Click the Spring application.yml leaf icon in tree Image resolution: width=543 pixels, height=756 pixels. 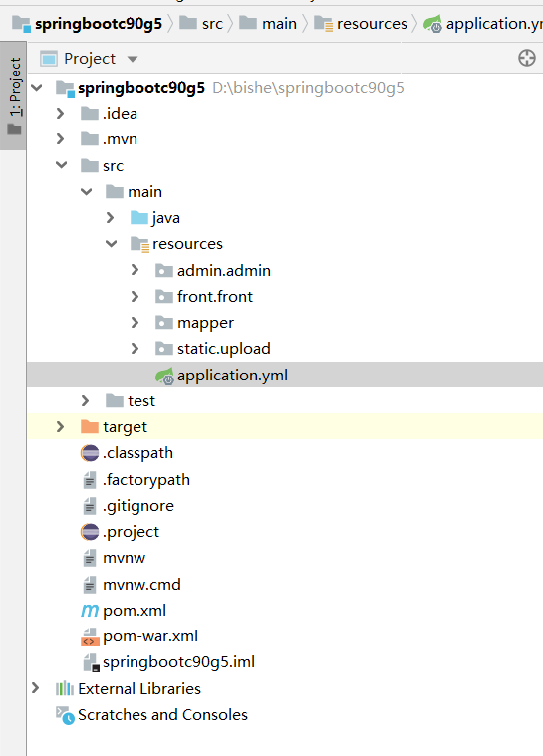(x=164, y=376)
